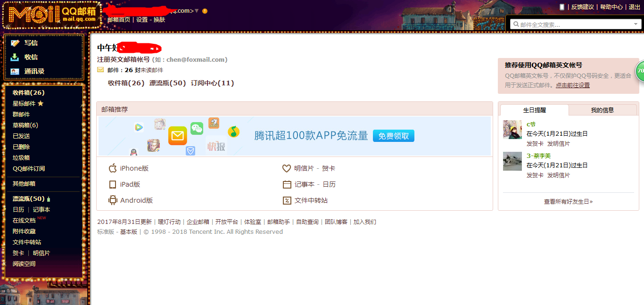Image resolution: width=644 pixels, height=305 pixels.
Task: Click the bottle icon next to 漂流瓶(50)
Action: coord(49,199)
